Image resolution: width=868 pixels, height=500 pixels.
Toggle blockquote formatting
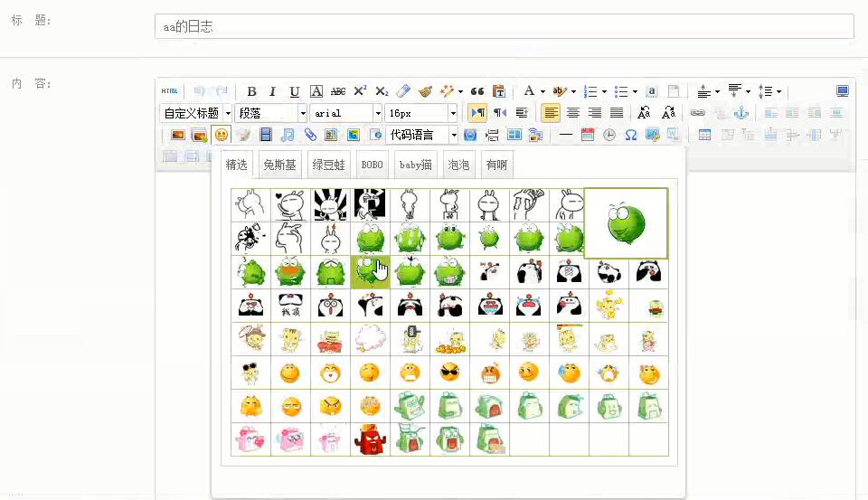pos(477,91)
